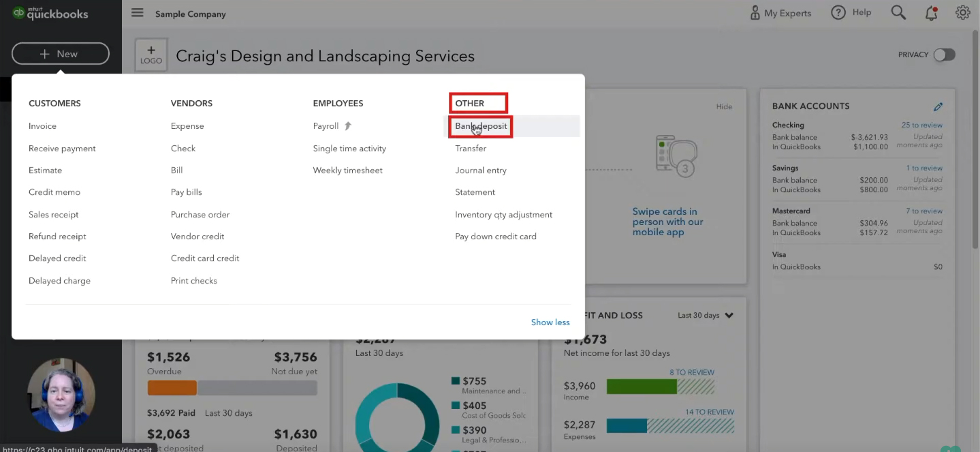Click the $3,756 Not due yet amount
The width and height of the screenshot is (980, 452).
click(296, 357)
